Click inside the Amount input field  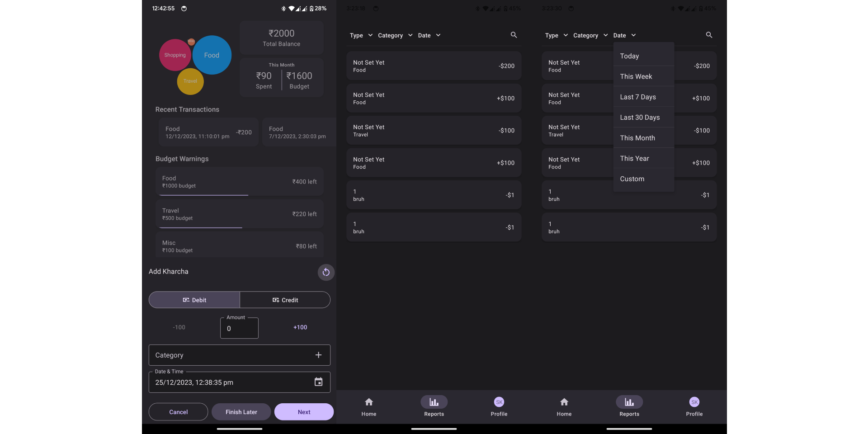(239, 329)
